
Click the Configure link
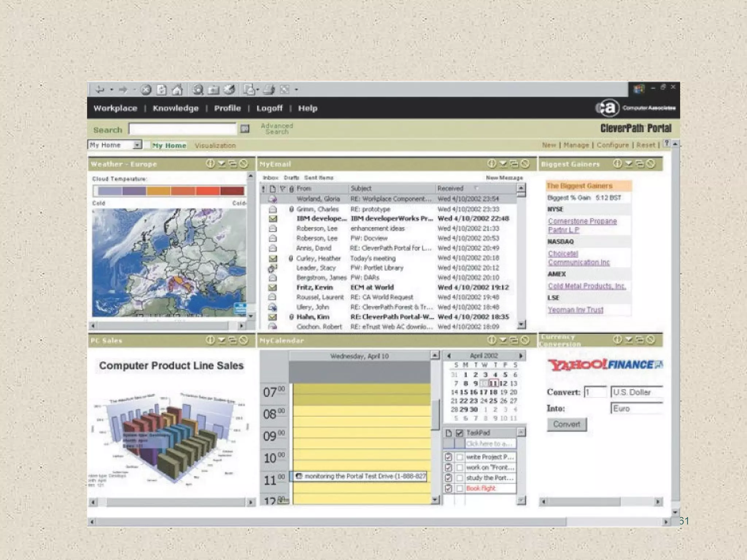point(613,145)
